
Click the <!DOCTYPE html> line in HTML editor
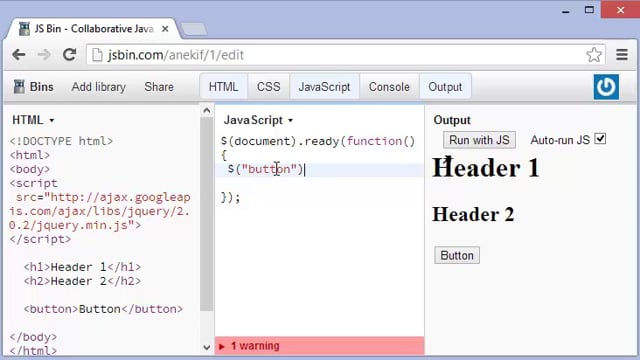pyautogui.click(x=61, y=141)
